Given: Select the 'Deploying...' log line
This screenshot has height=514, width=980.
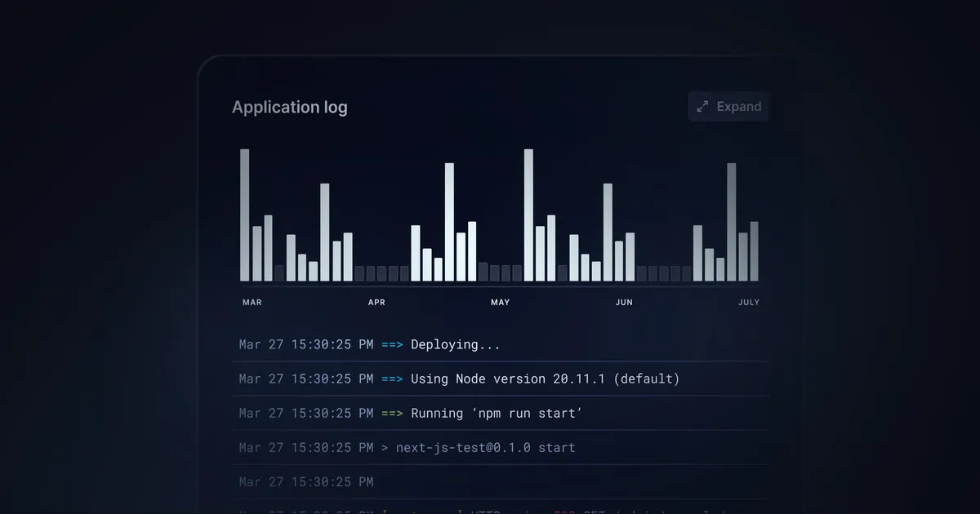Looking at the screenshot, I should pyautogui.click(x=500, y=345).
